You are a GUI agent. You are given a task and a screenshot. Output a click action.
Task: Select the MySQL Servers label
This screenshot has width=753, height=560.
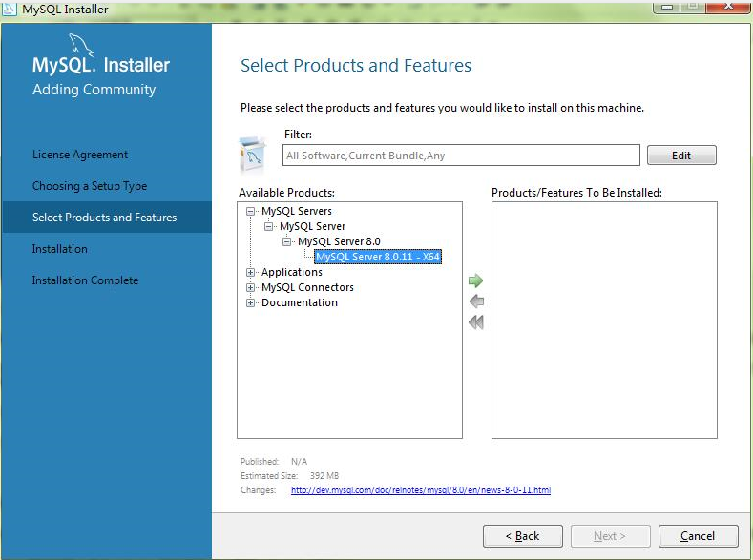pos(296,211)
